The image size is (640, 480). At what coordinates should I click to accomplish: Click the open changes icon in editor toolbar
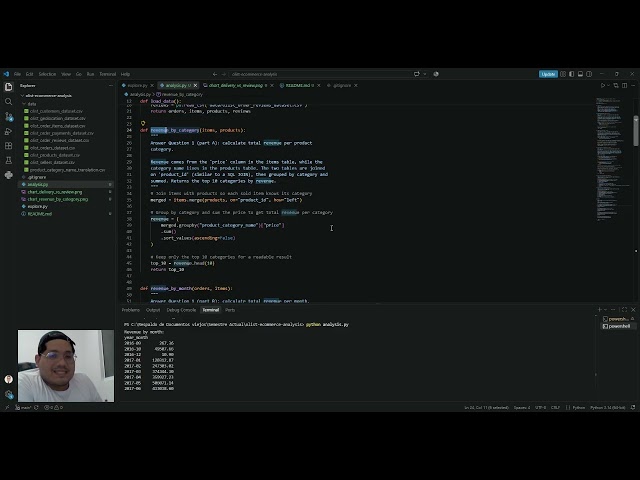click(x=616, y=85)
